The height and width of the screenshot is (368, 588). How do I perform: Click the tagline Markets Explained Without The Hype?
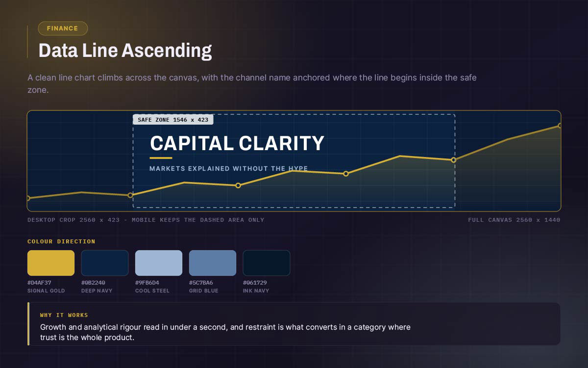click(229, 168)
